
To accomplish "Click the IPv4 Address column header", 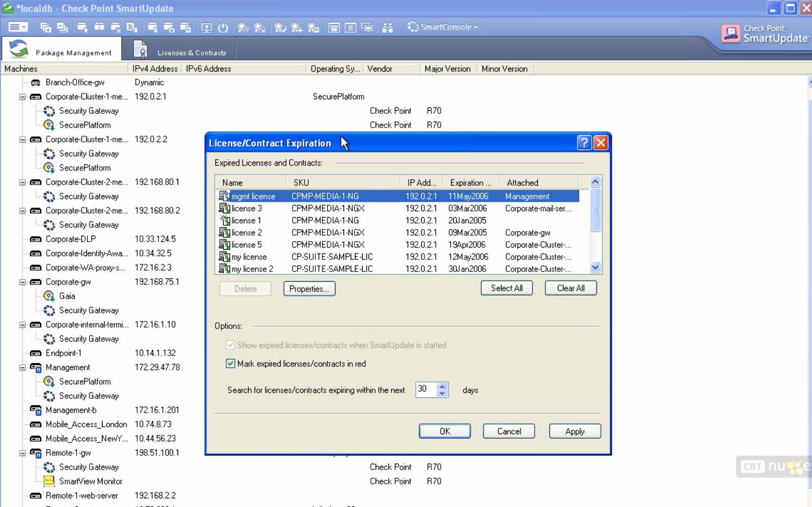I will coord(155,69).
